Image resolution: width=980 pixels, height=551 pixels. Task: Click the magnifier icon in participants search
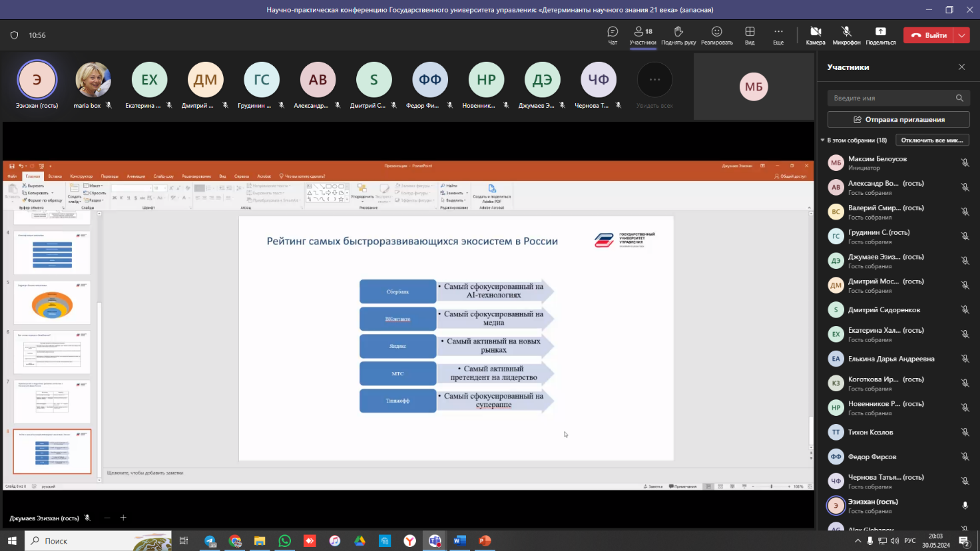(959, 98)
